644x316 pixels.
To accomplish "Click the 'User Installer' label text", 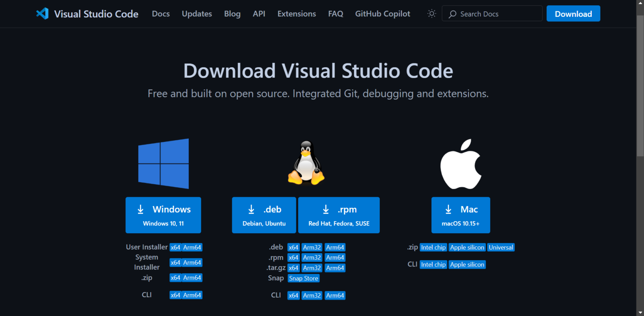I will [x=147, y=247].
